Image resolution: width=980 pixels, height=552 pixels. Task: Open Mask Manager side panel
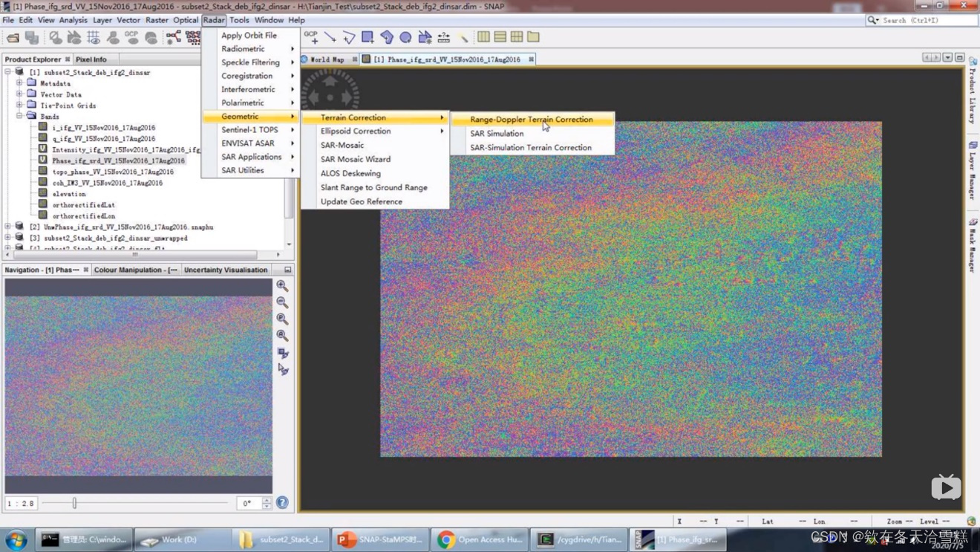pos(973,246)
